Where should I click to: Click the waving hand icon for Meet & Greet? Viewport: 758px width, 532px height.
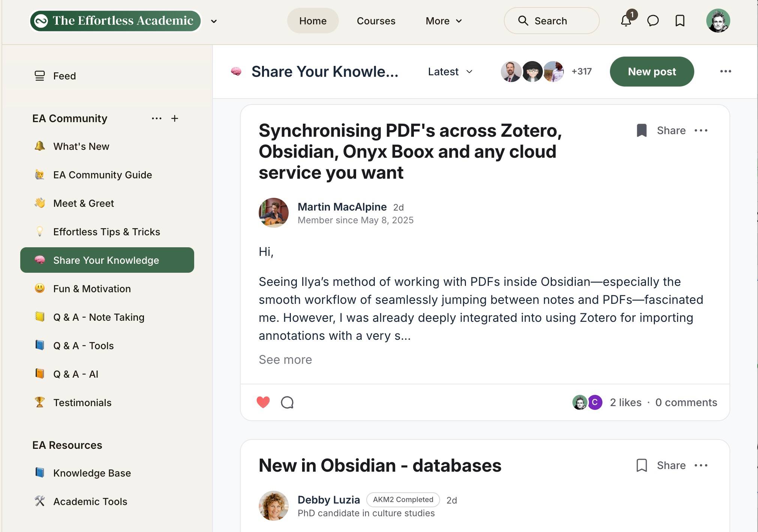40,203
